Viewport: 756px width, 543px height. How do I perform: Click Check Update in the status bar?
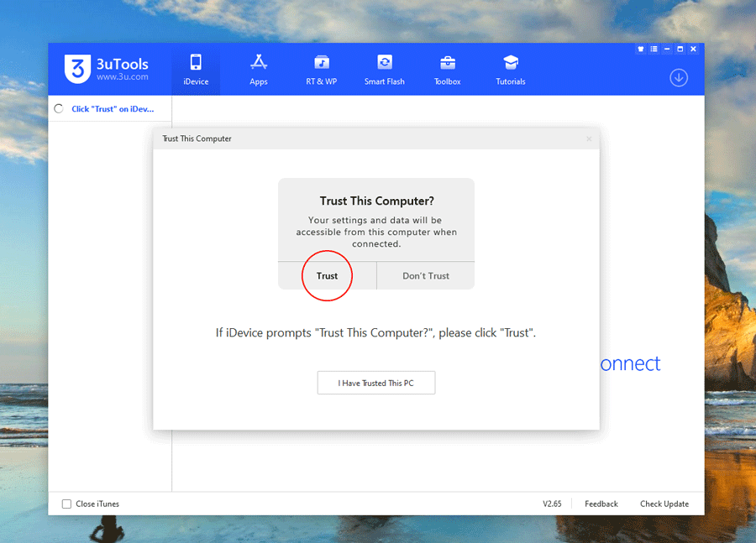click(664, 504)
